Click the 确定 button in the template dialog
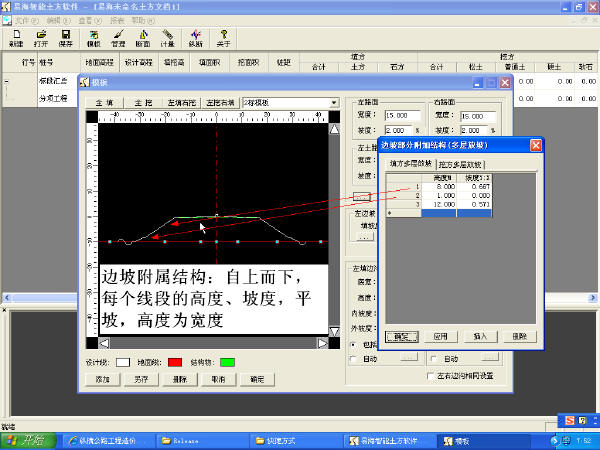 (257, 379)
